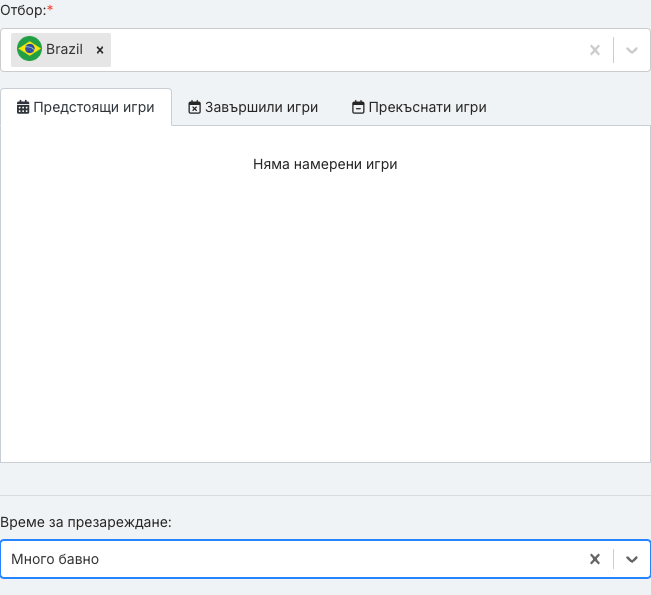Click the Отбор field label
Screen dimensions: 651x595
[27, 10]
